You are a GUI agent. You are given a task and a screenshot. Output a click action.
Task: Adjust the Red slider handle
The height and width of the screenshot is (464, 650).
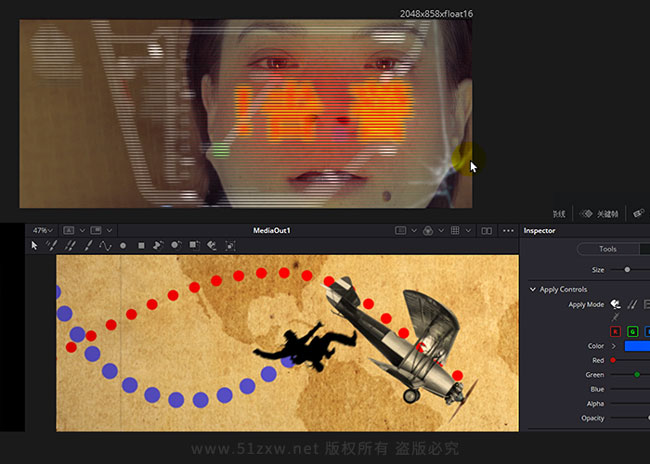pos(613,360)
